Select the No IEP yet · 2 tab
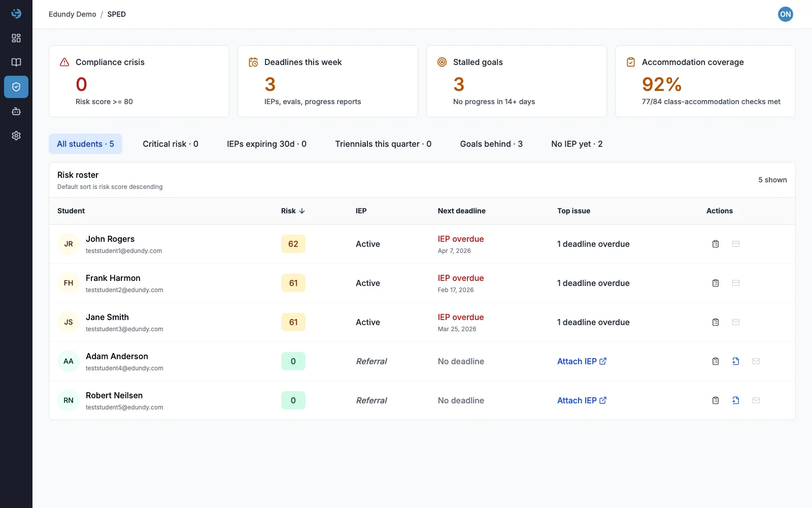Viewport: 812px width, 508px height. point(577,144)
